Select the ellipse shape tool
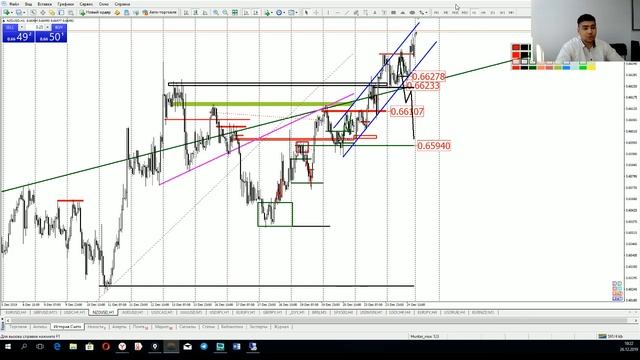 (412, 12)
